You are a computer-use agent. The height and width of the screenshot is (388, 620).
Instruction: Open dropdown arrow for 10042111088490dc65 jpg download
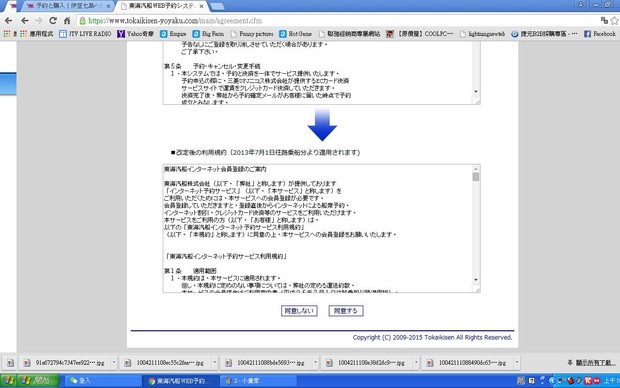click(517, 362)
